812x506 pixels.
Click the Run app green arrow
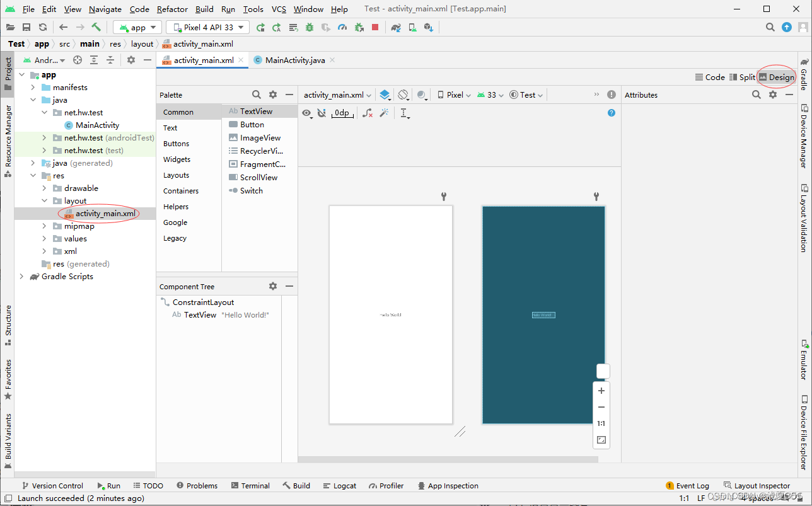(x=260, y=27)
